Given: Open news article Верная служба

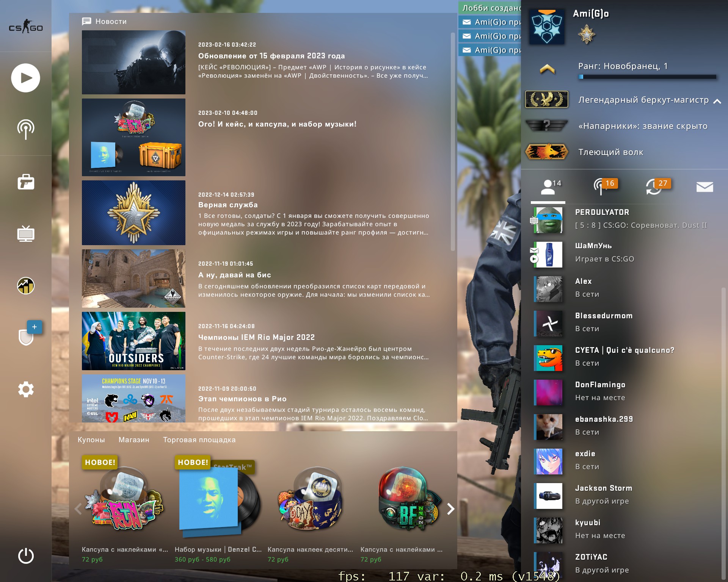Looking at the screenshot, I should coord(227,205).
